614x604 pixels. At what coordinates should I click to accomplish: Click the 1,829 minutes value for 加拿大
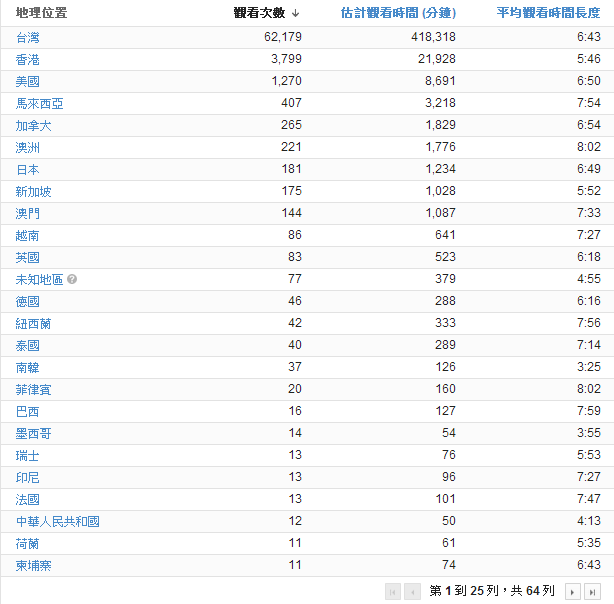441,125
